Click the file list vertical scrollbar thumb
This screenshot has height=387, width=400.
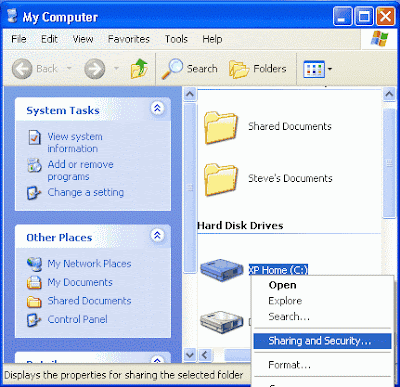pos(389,163)
